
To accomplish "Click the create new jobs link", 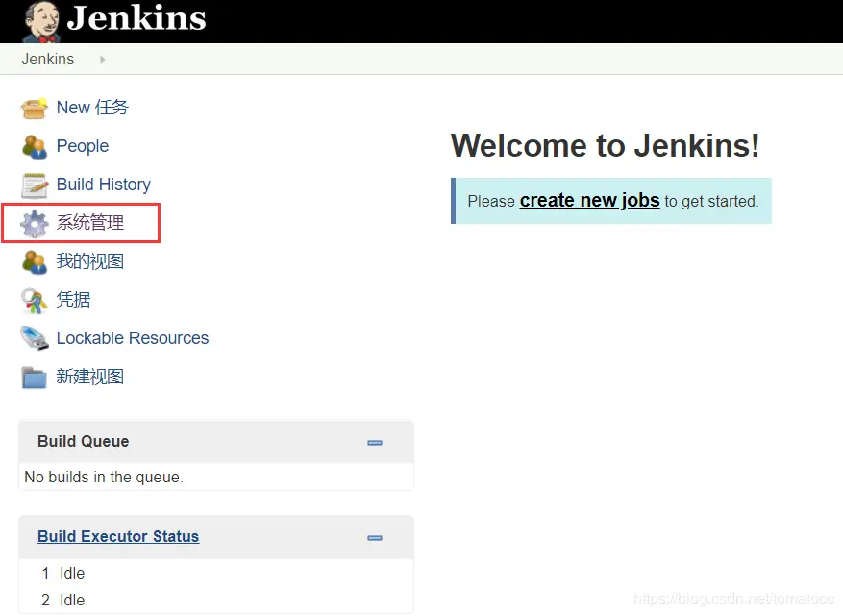I will coord(589,201).
